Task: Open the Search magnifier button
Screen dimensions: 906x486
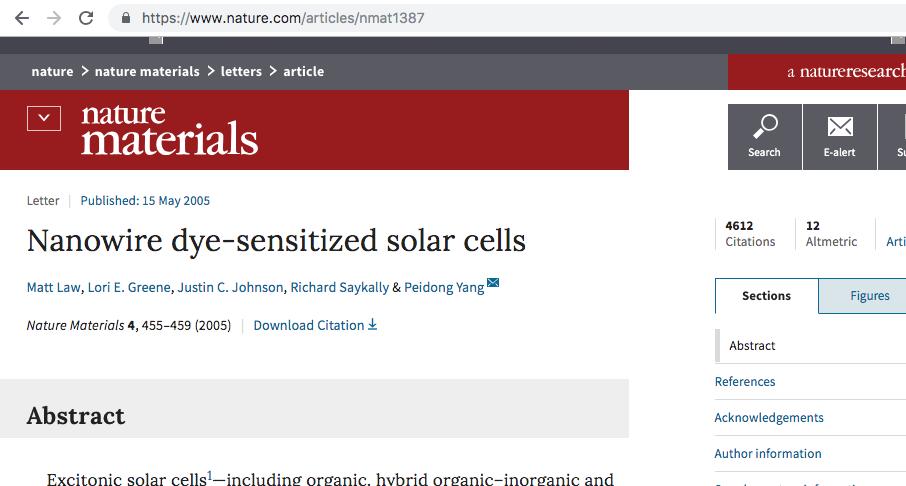Action: (764, 136)
